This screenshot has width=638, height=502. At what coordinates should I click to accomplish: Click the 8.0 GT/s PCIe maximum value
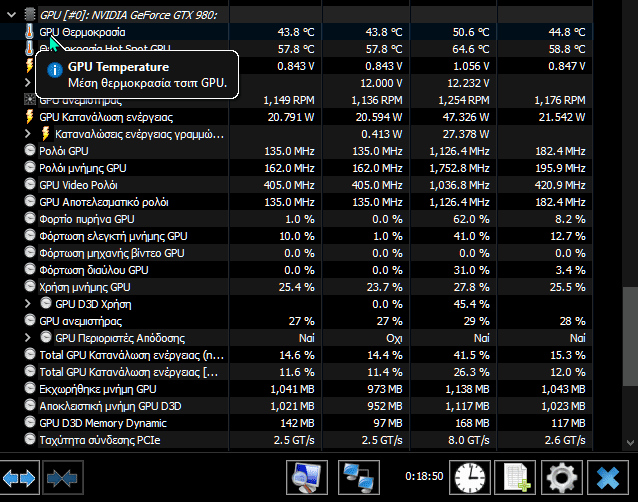(469, 440)
